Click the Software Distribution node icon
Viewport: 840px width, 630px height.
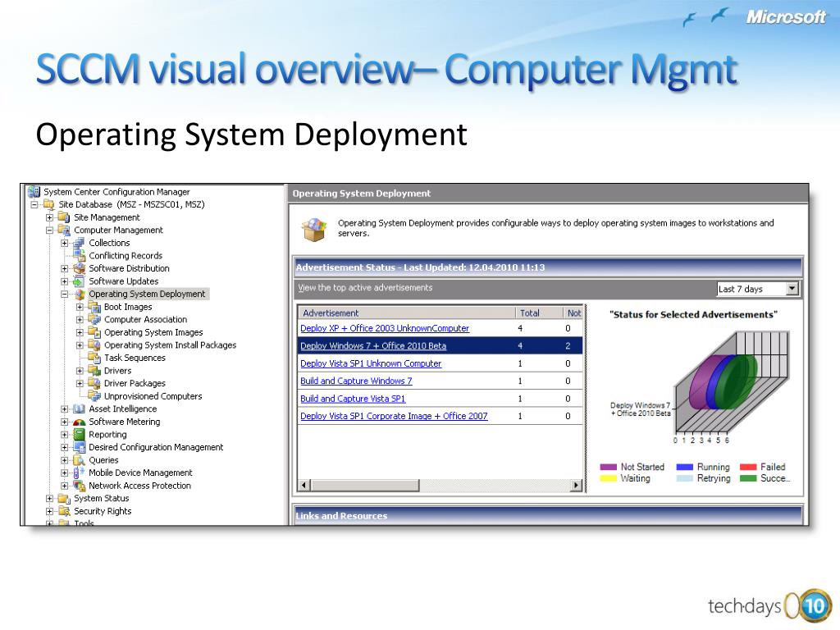click(x=80, y=268)
